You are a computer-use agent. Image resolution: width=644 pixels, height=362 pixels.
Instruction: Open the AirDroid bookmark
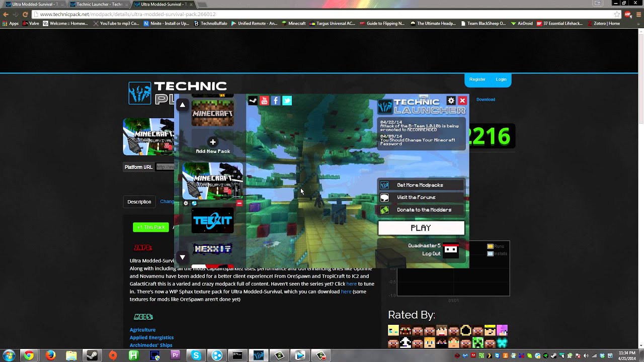(522, 23)
